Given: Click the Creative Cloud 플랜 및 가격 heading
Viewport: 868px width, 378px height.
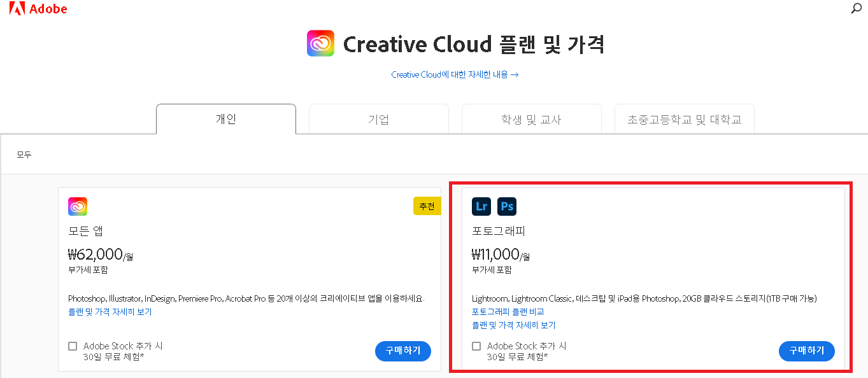Looking at the screenshot, I should [x=474, y=45].
